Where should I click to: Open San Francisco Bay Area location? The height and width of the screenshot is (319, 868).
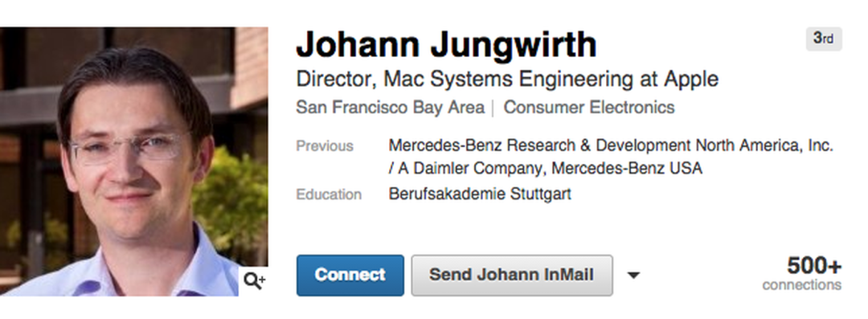click(x=391, y=107)
